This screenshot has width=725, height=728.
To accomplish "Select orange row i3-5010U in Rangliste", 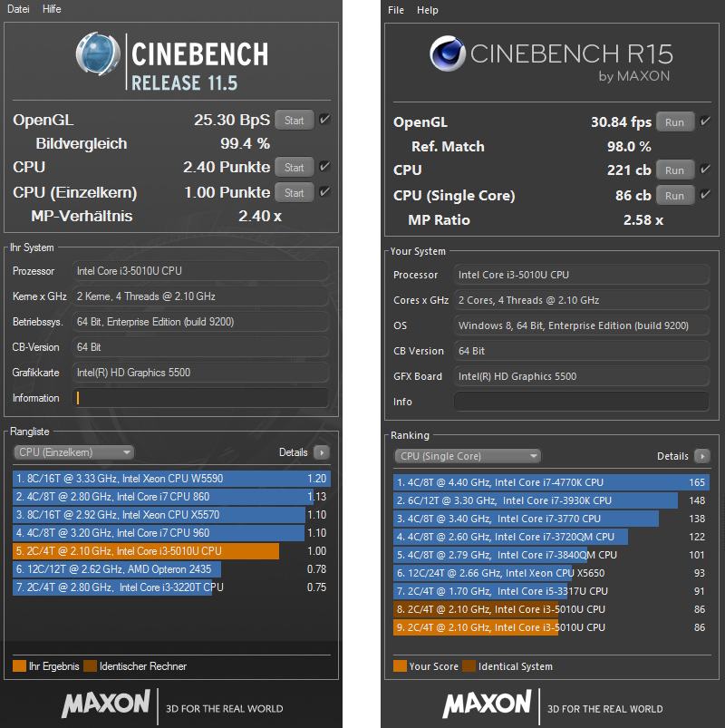I will click(171, 551).
